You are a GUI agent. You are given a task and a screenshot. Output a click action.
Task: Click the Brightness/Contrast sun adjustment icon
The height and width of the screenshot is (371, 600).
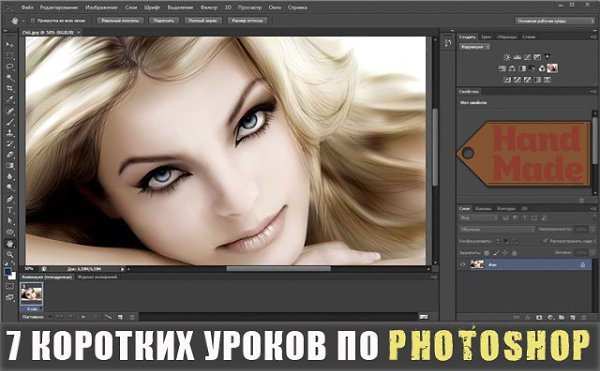[507, 57]
